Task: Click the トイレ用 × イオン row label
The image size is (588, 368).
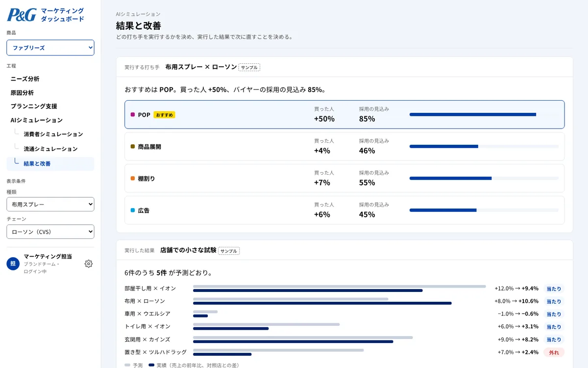Action: [147, 327]
